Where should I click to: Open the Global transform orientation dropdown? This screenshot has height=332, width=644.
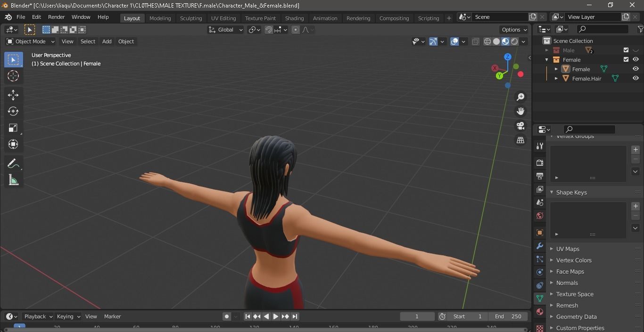pyautogui.click(x=226, y=30)
